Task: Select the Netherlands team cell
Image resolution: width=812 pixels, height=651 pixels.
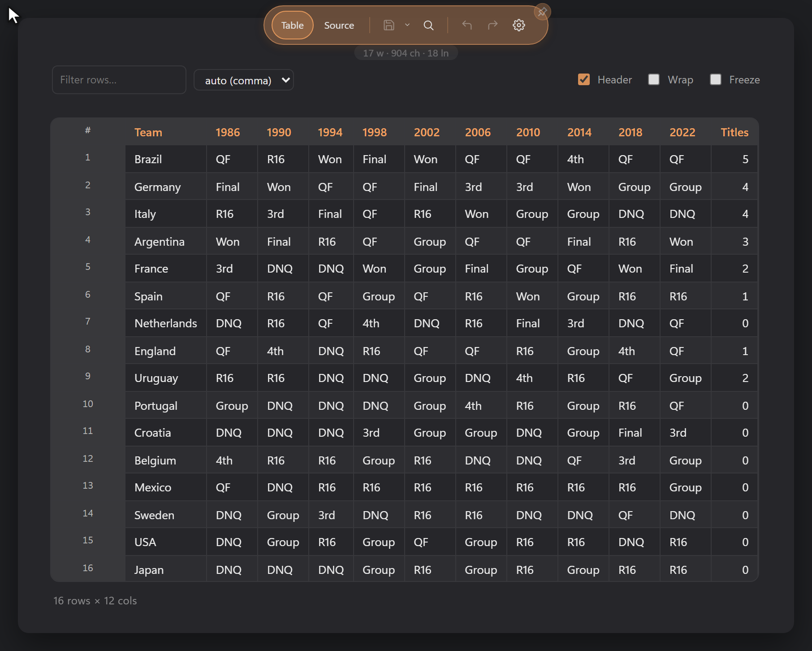Action: click(x=166, y=323)
